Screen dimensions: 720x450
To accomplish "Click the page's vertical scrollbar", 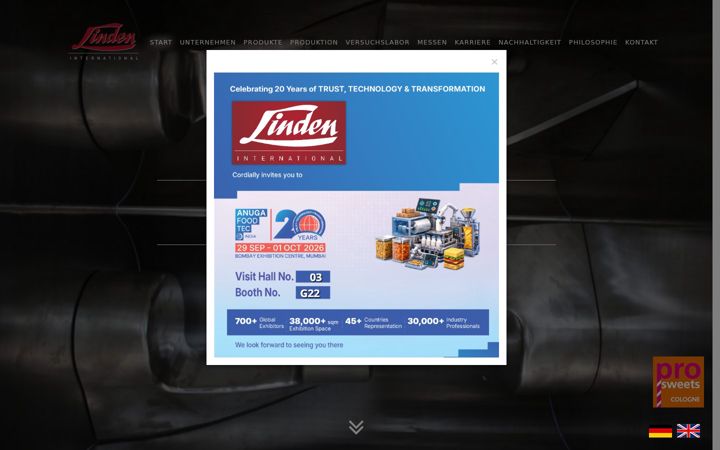I will (x=716, y=225).
